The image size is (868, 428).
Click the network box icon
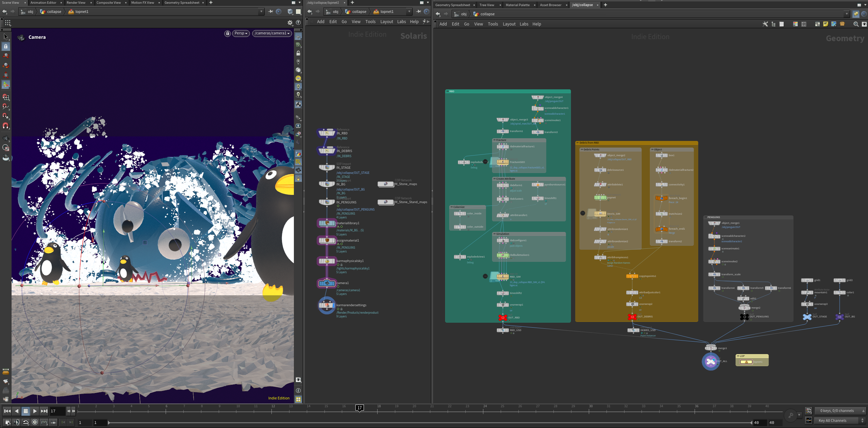click(817, 24)
